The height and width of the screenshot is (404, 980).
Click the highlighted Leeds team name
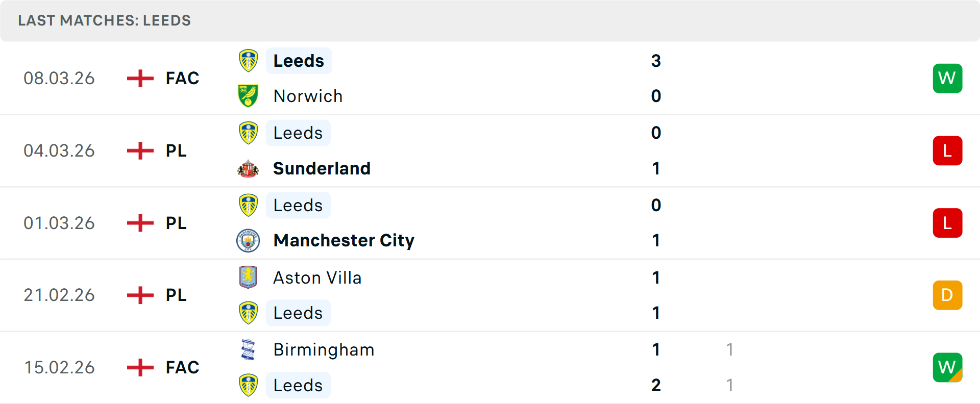click(299, 60)
